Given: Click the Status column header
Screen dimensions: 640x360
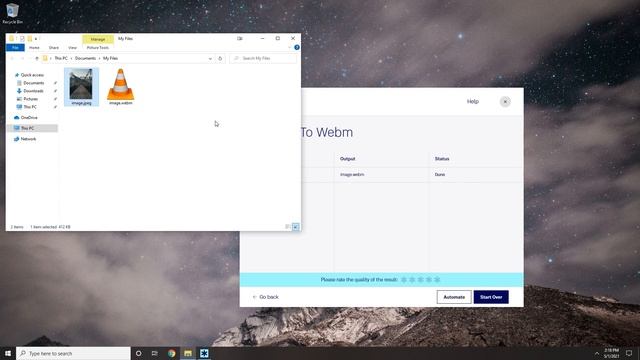Looking at the screenshot, I should [442, 159].
